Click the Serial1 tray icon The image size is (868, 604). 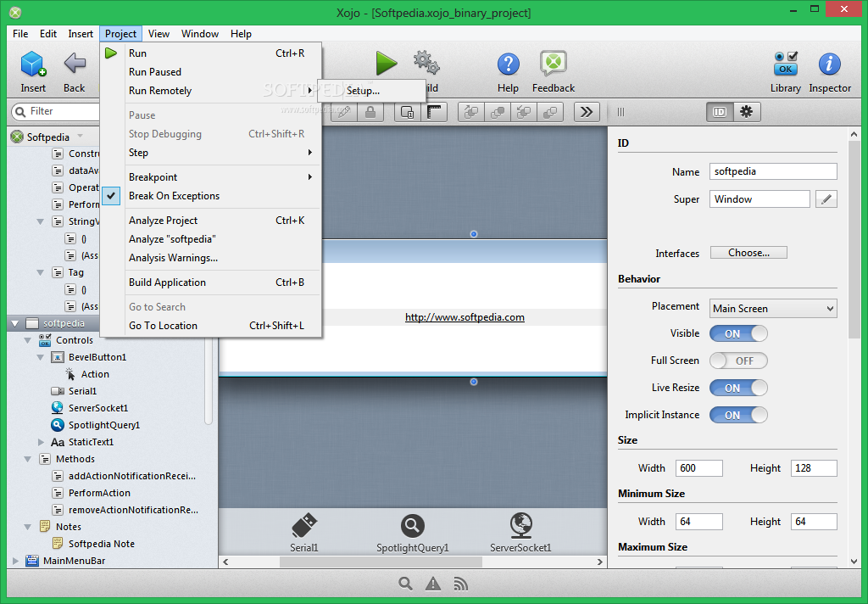click(304, 525)
